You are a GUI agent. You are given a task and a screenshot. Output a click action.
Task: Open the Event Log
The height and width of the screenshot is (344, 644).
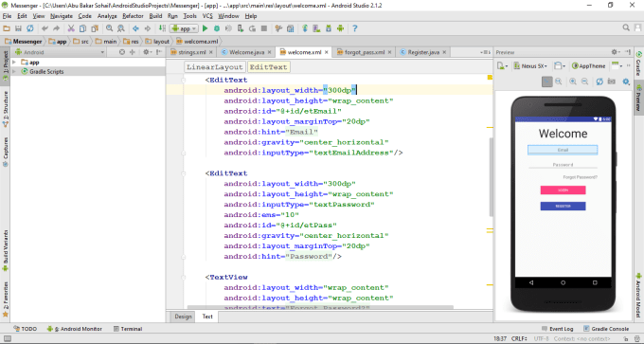(557, 329)
